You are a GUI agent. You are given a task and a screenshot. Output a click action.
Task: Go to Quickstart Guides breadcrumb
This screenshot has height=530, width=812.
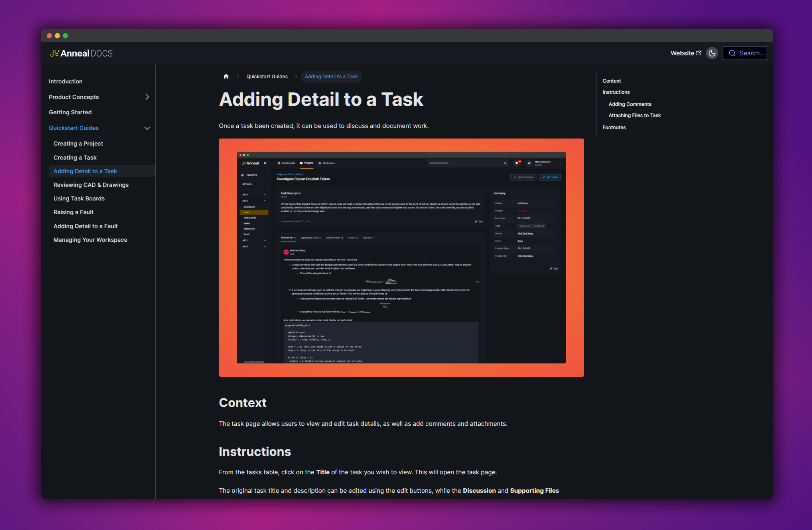pos(267,77)
